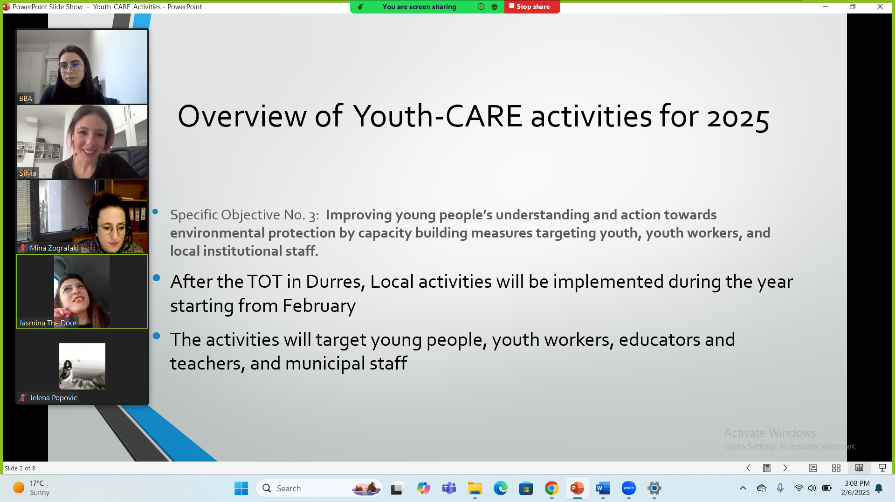Open PowerPoint taskbar icon
895x502 pixels.
coord(577,488)
